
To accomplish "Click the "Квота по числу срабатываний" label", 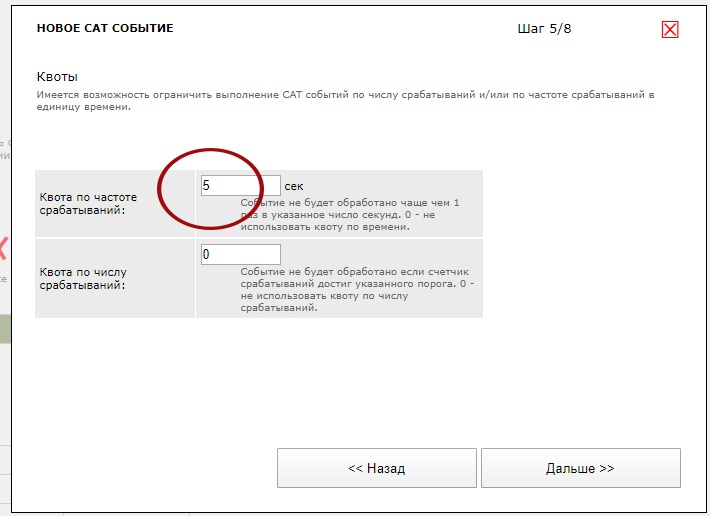I will (x=83, y=278).
